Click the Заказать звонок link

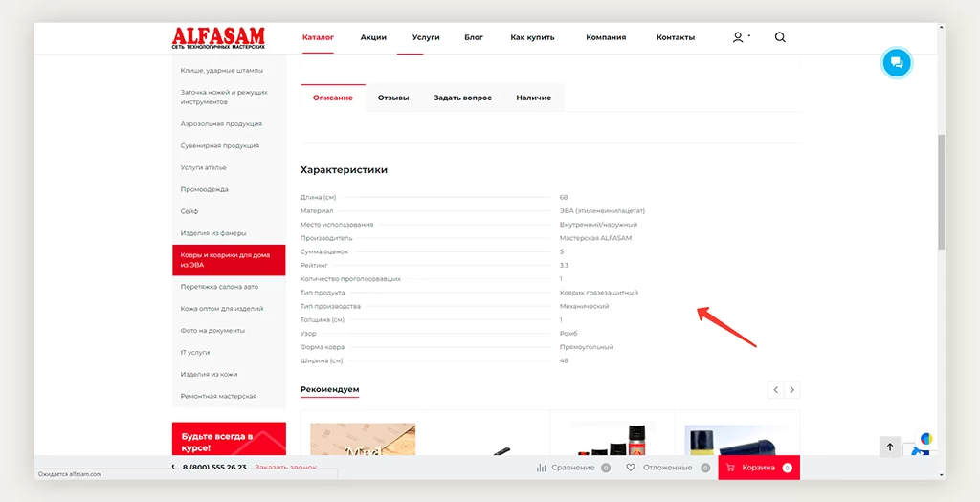285,468
